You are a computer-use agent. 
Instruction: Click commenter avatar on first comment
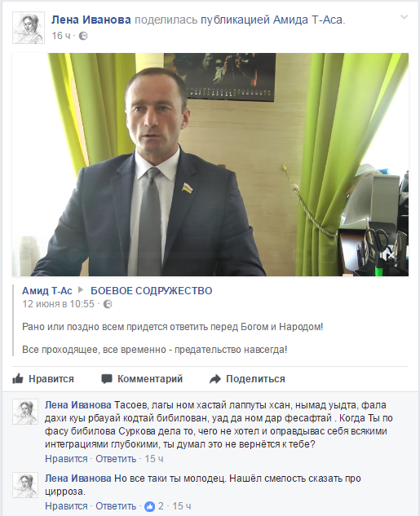click(25, 412)
